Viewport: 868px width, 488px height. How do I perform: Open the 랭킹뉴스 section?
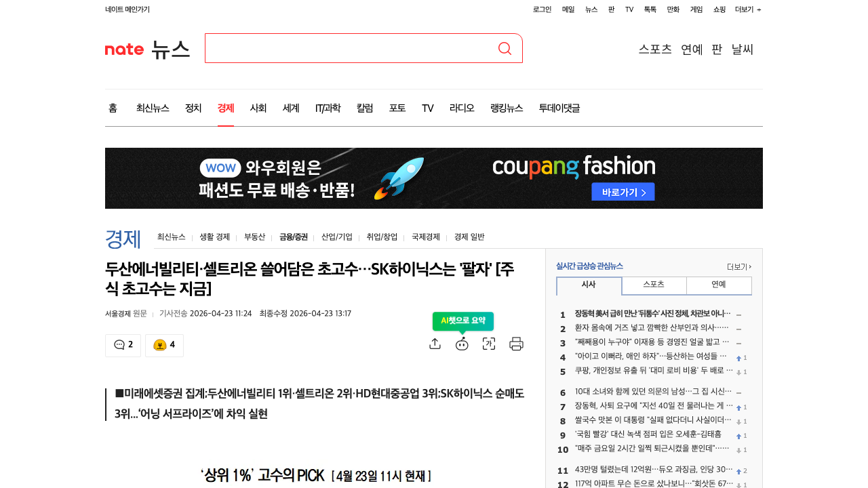[x=507, y=108]
